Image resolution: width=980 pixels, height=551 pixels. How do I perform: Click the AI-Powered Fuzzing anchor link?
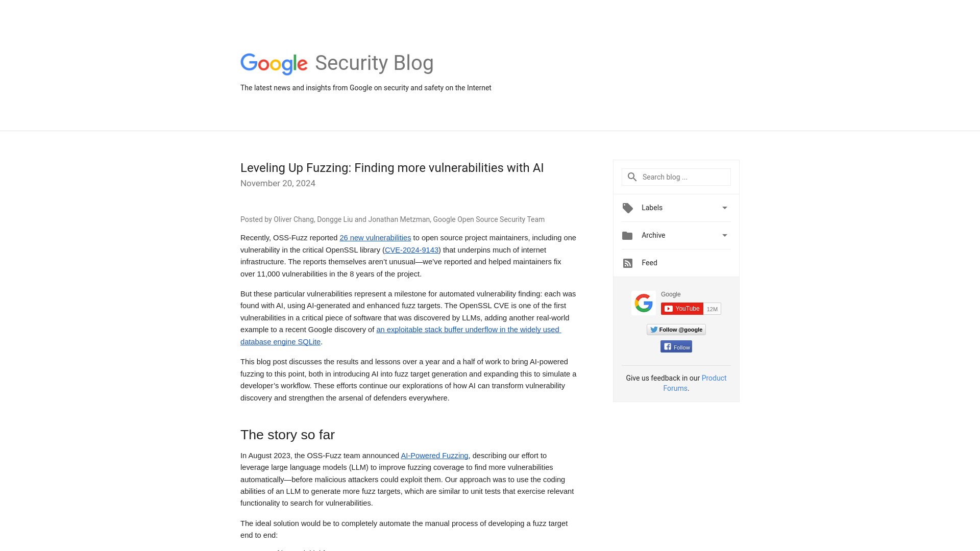point(434,456)
